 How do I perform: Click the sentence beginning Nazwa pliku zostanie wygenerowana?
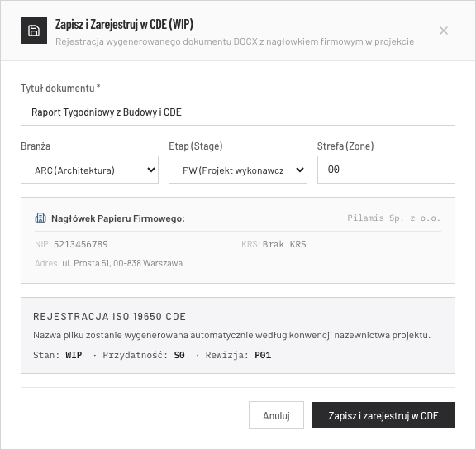point(231,335)
